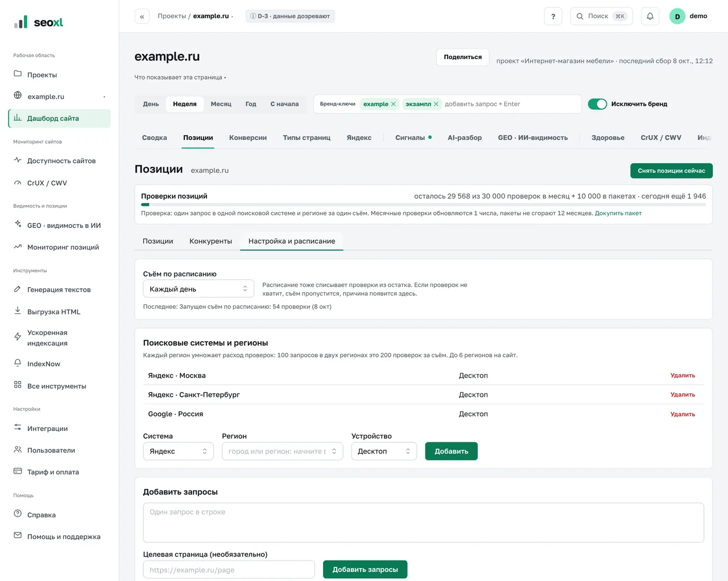The width and height of the screenshot is (728, 581).
Task: Click the Добавить запросы button
Action: pos(365,570)
